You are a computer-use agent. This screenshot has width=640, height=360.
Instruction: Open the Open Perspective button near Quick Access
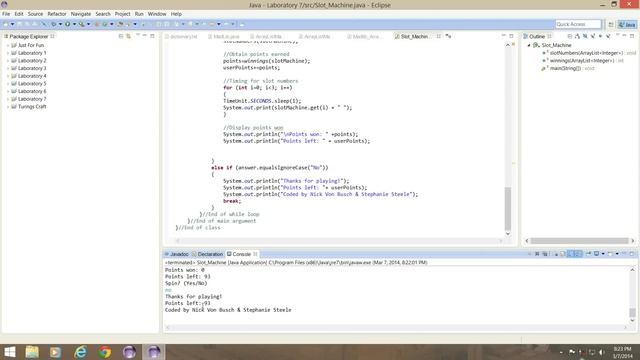click(x=611, y=24)
